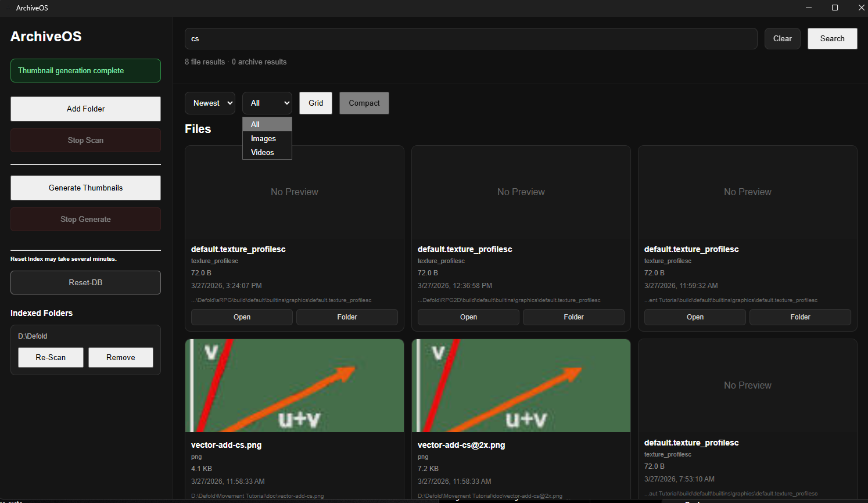Start Generate Thumbnails
Screen dimensions: 868x503
pos(85,188)
